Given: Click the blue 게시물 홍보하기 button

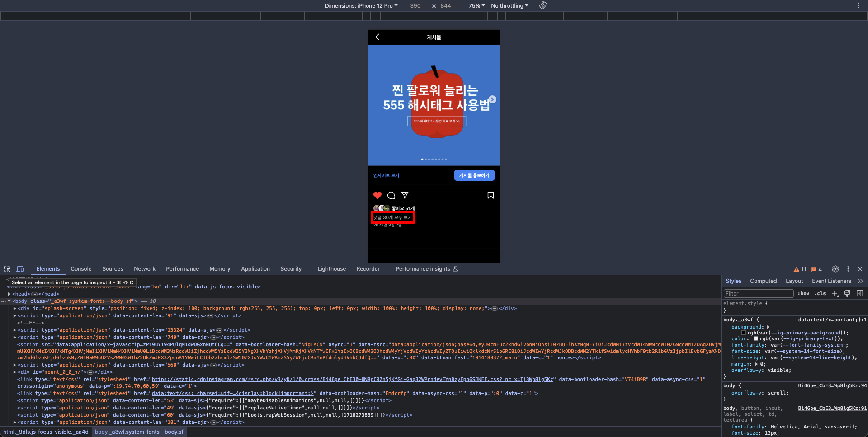Looking at the screenshot, I should (x=474, y=175).
